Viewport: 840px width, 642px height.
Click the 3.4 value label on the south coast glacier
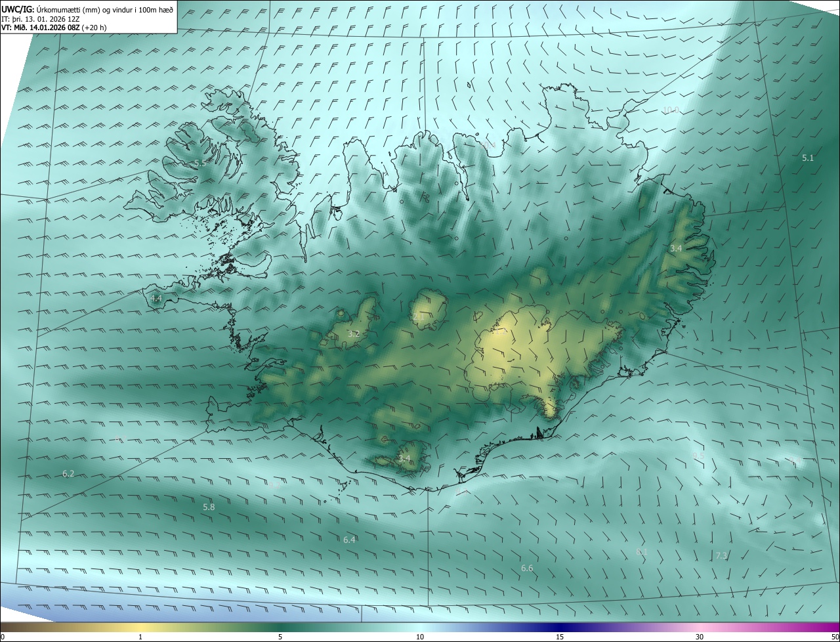click(404, 458)
